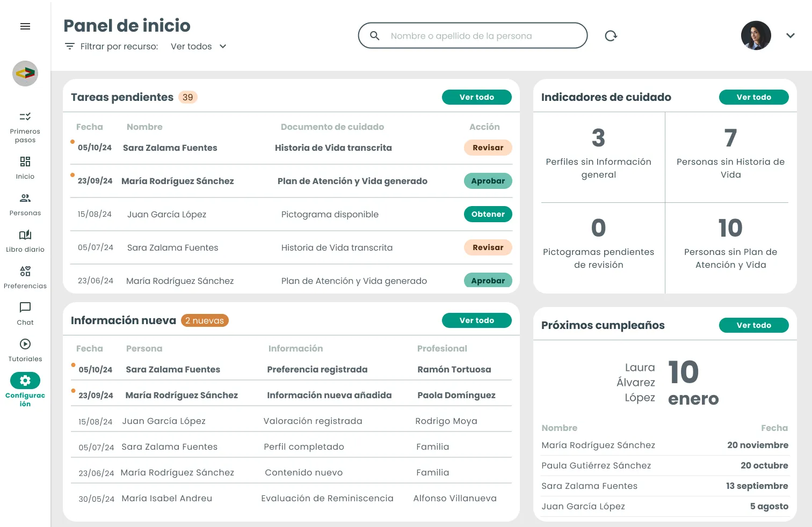This screenshot has height=527, width=812.
Task: Open Configuración gear icon
Action: (25, 380)
